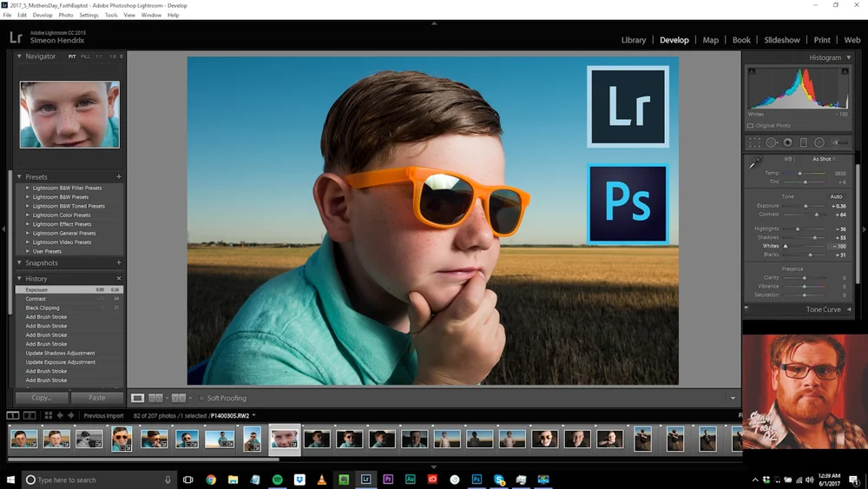The width and height of the screenshot is (868, 489).
Task: Open the WB As Shot dropdown
Action: pos(825,159)
